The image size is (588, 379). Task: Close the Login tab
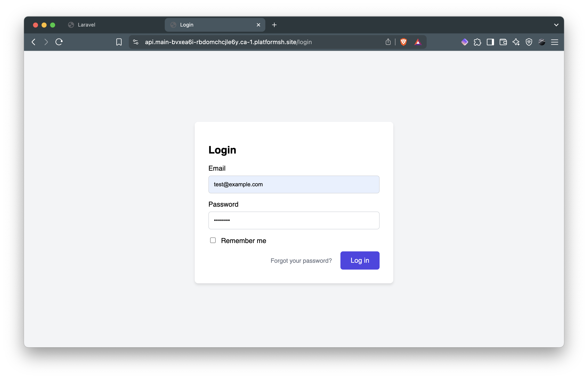coord(258,25)
